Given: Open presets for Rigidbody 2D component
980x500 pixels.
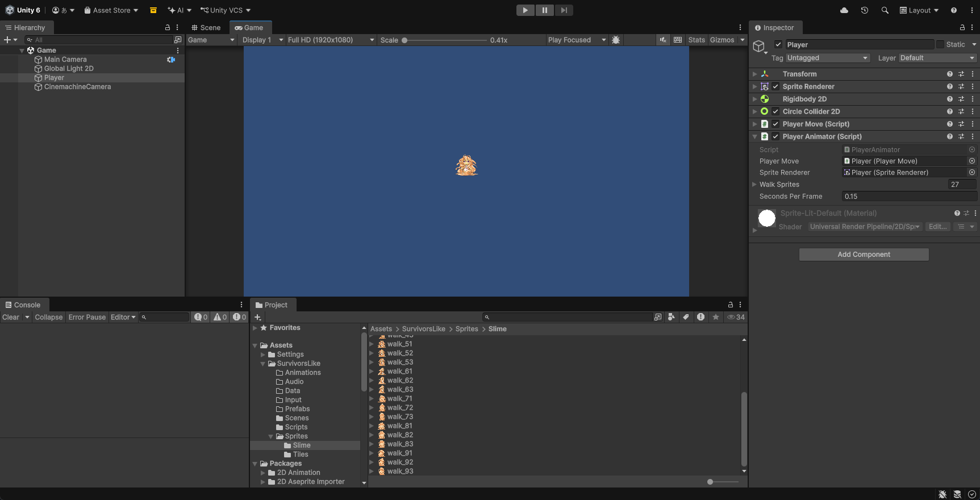Looking at the screenshot, I should tap(961, 99).
